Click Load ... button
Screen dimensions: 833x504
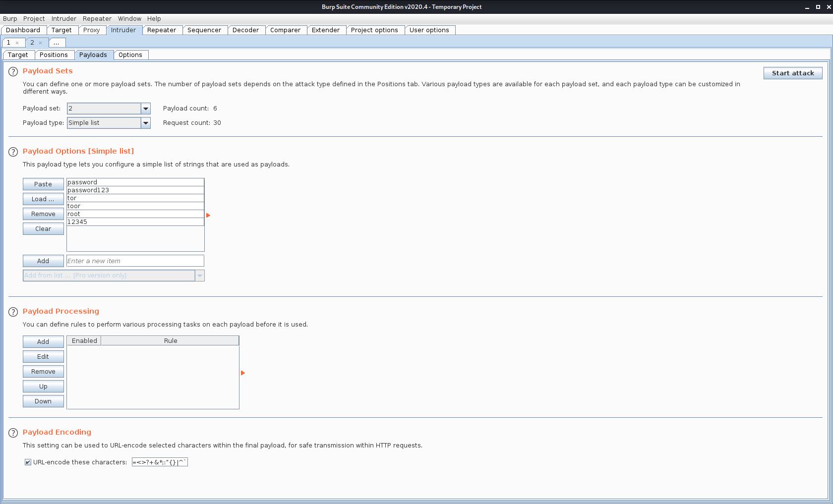coord(43,199)
